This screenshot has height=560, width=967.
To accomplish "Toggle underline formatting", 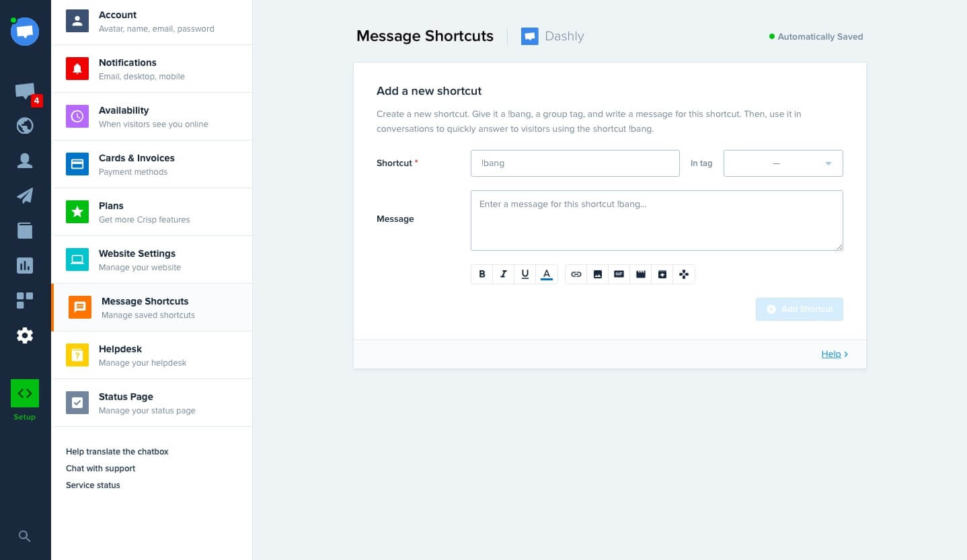I will coord(525,274).
